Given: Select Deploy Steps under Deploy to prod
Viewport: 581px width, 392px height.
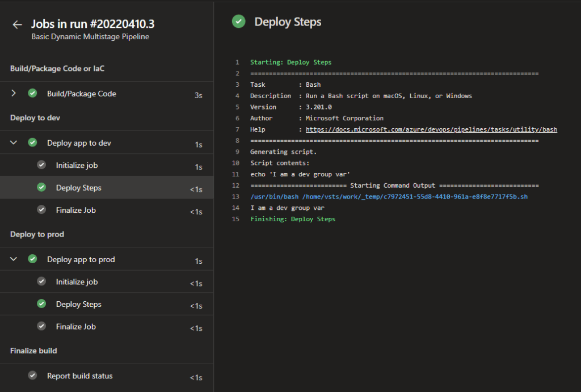Looking at the screenshot, I should pyautogui.click(x=78, y=304).
